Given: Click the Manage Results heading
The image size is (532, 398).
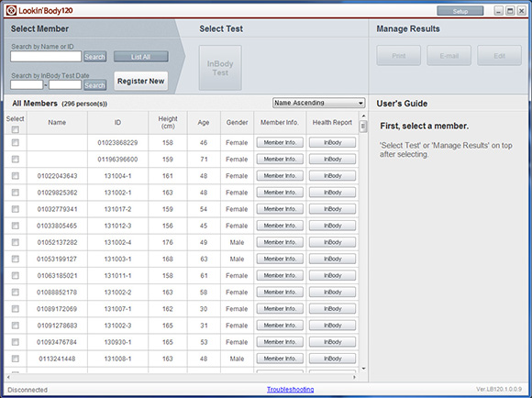Looking at the screenshot, I should tap(408, 28).
